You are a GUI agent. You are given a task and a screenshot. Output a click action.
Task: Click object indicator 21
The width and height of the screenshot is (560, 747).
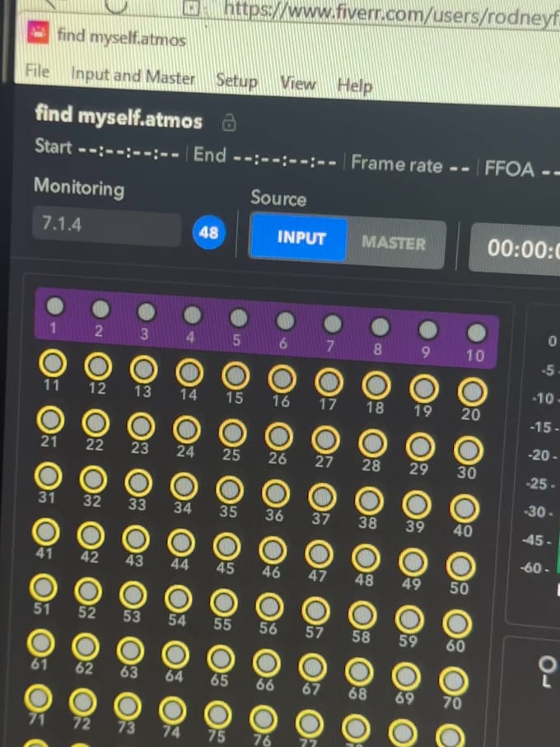point(50,420)
